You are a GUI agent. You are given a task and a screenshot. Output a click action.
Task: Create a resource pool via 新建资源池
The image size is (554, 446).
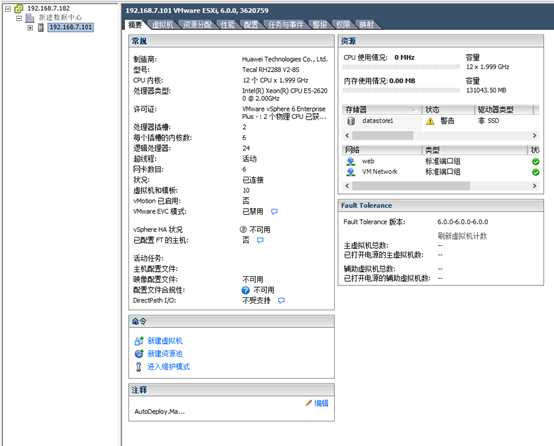[165, 353]
